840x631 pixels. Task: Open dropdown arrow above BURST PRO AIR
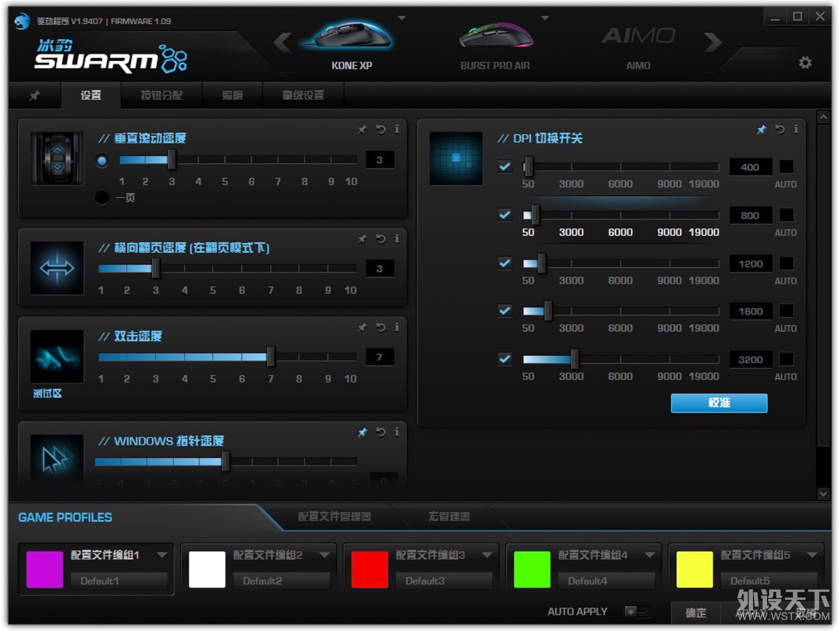pos(545,18)
